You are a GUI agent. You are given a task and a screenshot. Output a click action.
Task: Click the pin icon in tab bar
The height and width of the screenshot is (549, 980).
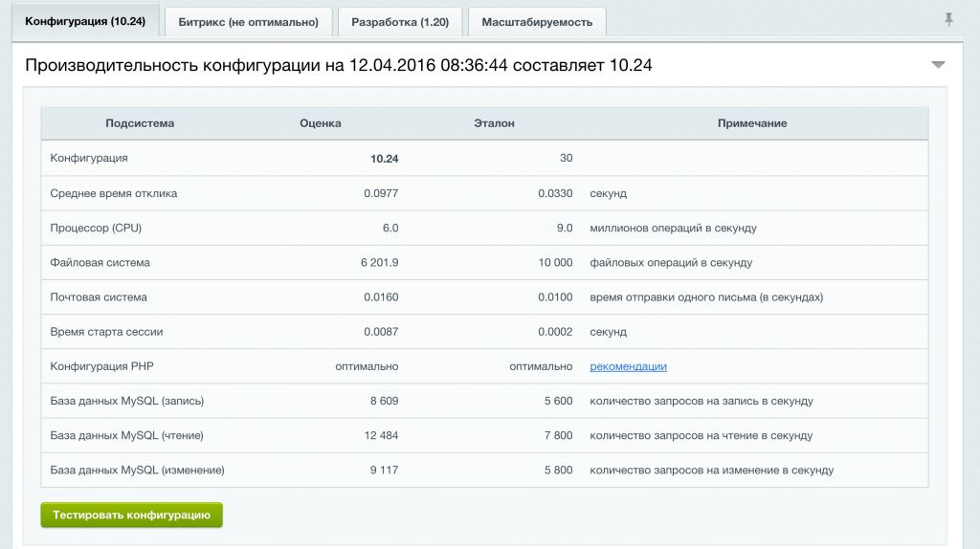948,19
